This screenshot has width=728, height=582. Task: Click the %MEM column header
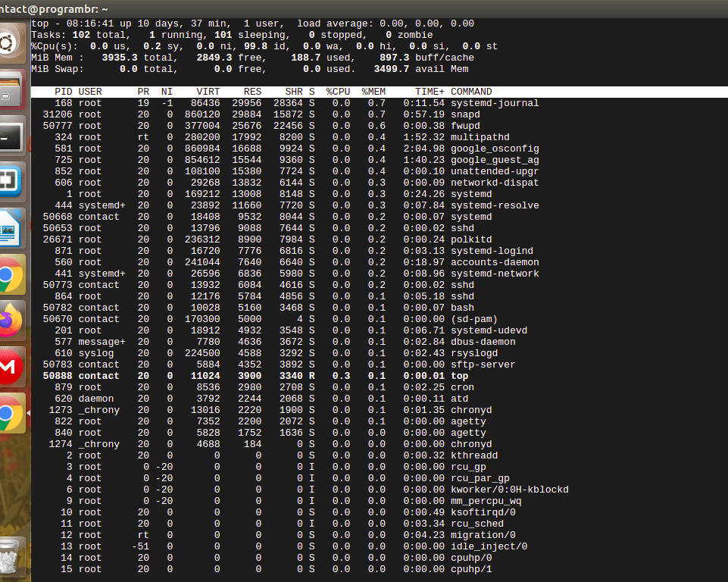pos(373,91)
